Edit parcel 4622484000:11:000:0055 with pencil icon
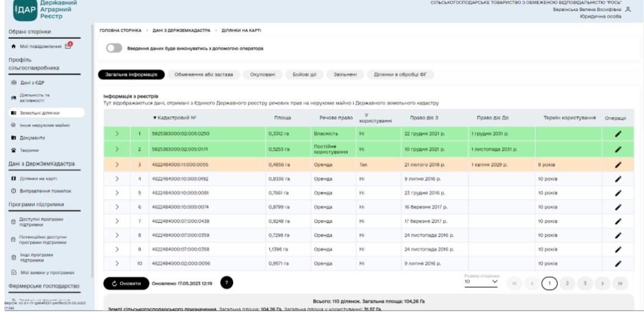Screen dimensions: 644x312 [x=618, y=165]
